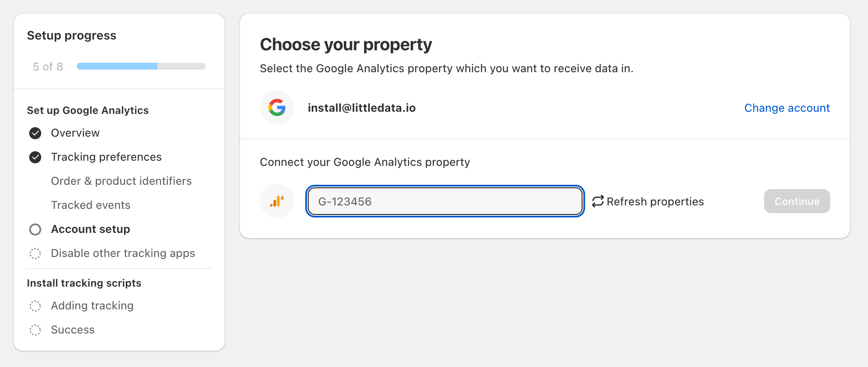This screenshot has height=367, width=868.
Task: Click the refresh arrows icon
Action: click(598, 202)
